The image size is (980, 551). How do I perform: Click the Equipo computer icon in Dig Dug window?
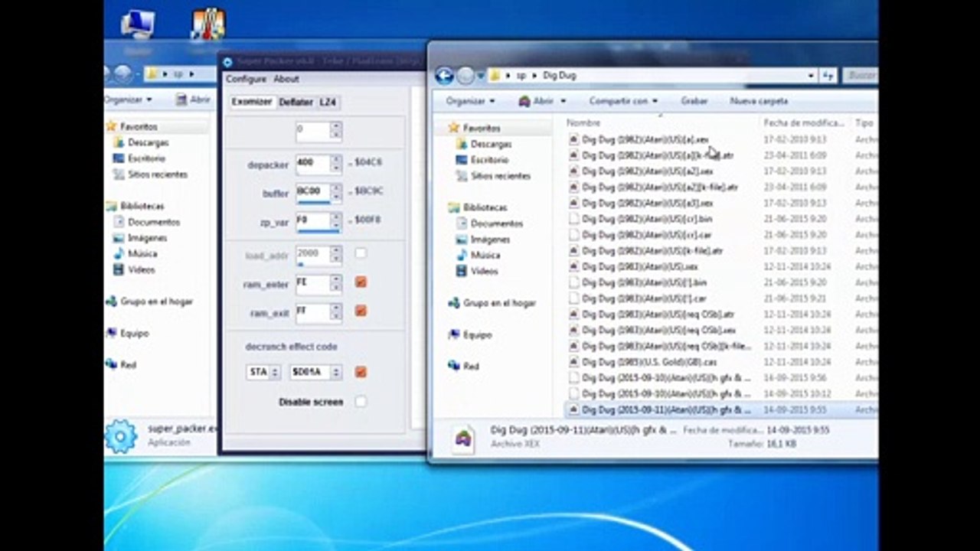453,334
